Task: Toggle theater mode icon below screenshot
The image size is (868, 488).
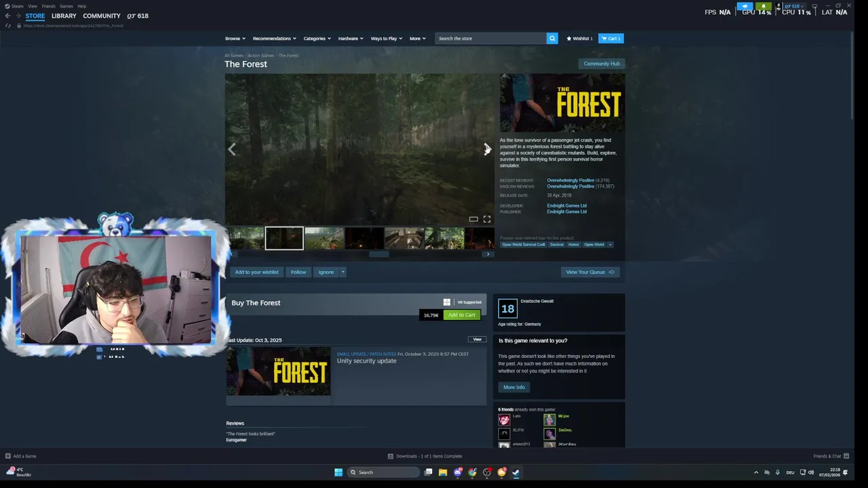Action: [473, 219]
